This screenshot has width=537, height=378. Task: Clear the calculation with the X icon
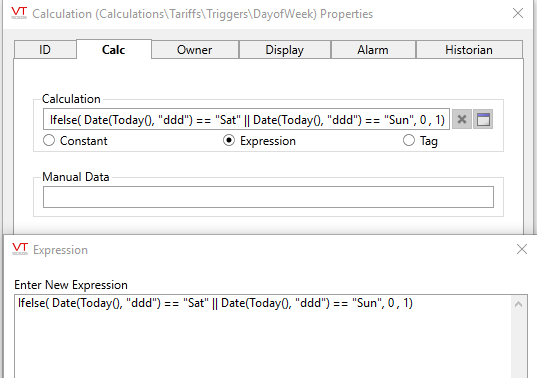click(462, 119)
